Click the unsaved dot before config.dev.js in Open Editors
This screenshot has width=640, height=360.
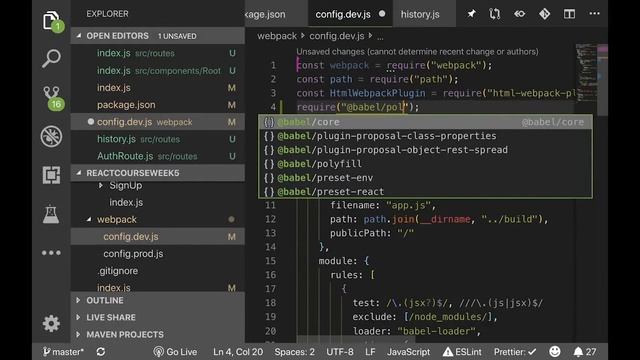coord(91,122)
